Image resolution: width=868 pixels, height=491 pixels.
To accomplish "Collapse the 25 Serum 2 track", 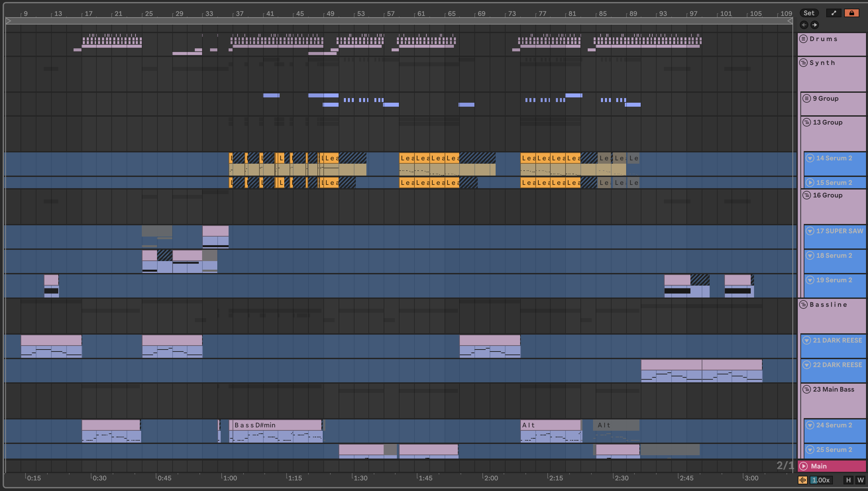I will 810,450.
